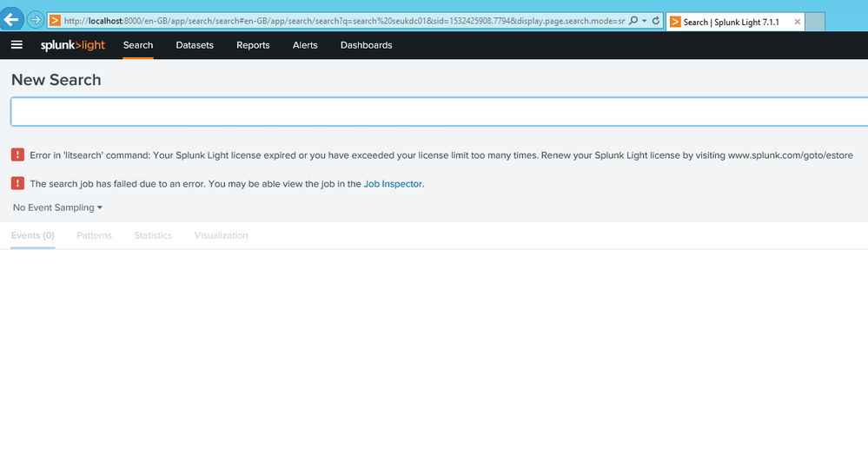Open Dashboards section
This screenshot has height=454, width=868.
point(366,45)
